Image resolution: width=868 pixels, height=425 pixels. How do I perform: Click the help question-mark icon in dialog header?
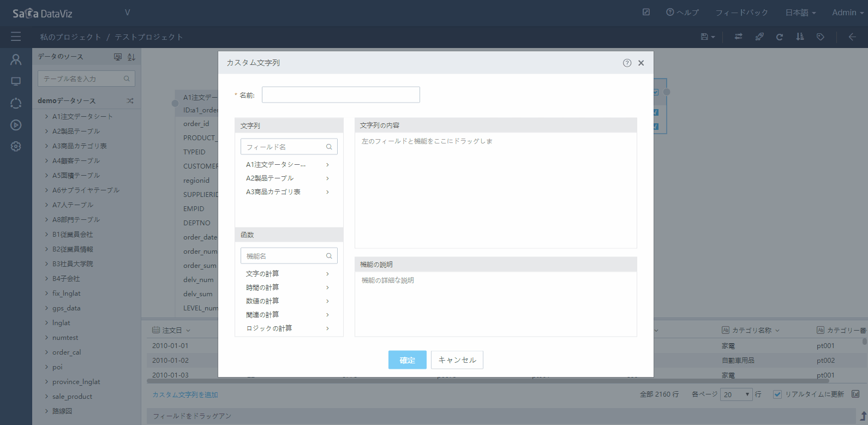[627, 63]
